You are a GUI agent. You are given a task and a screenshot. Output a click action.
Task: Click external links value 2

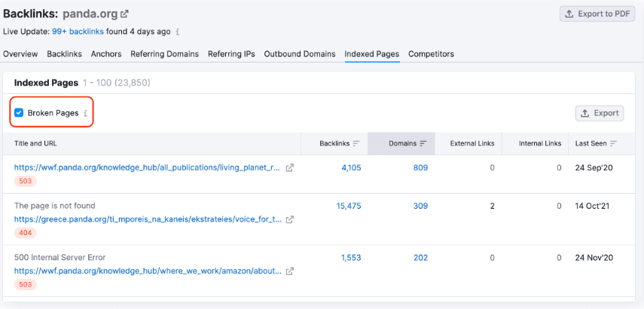[492, 206]
